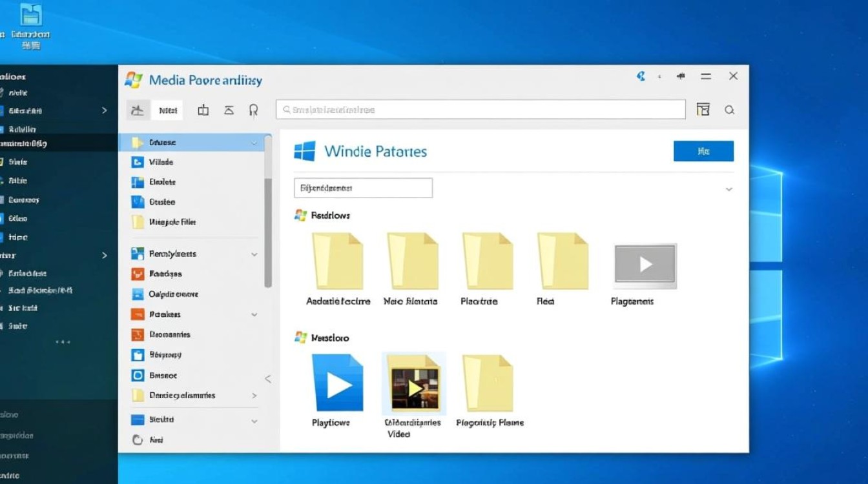
Task: Open the filter icon beside the search bar
Action: pyautogui.click(x=703, y=109)
